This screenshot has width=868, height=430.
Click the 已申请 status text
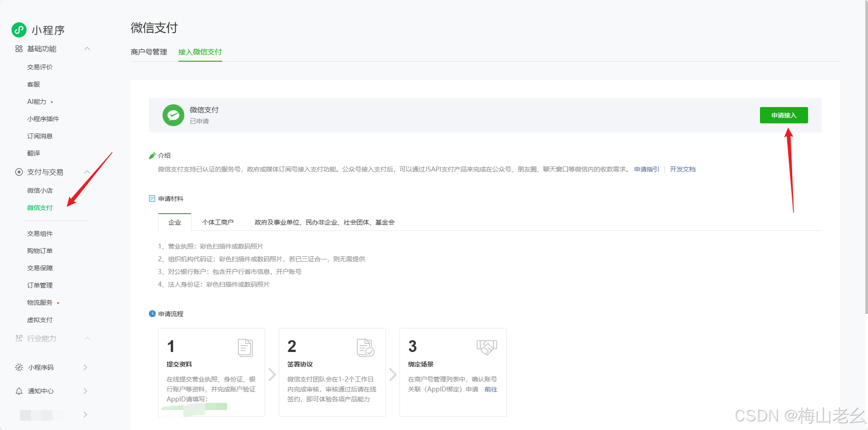coord(199,121)
